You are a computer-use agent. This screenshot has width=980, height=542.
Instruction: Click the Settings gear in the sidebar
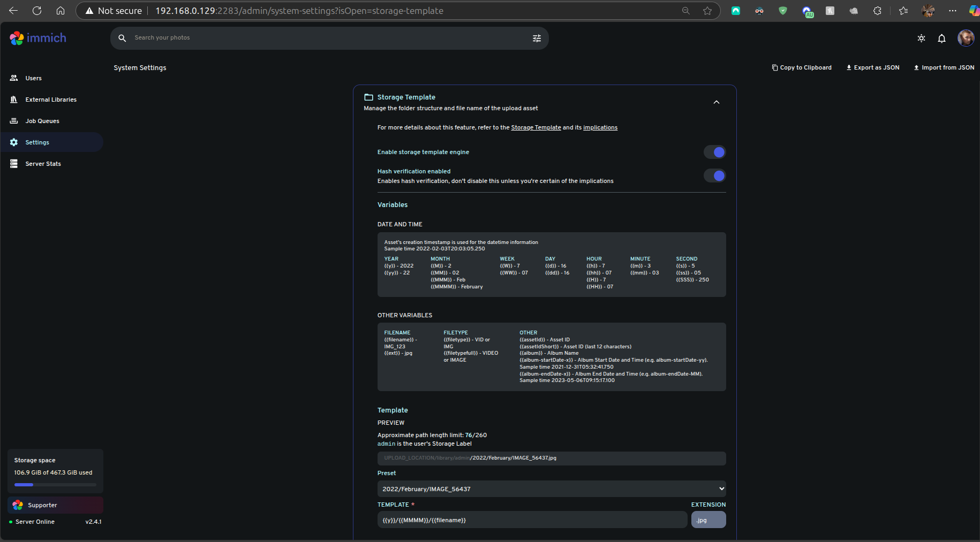(x=37, y=142)
